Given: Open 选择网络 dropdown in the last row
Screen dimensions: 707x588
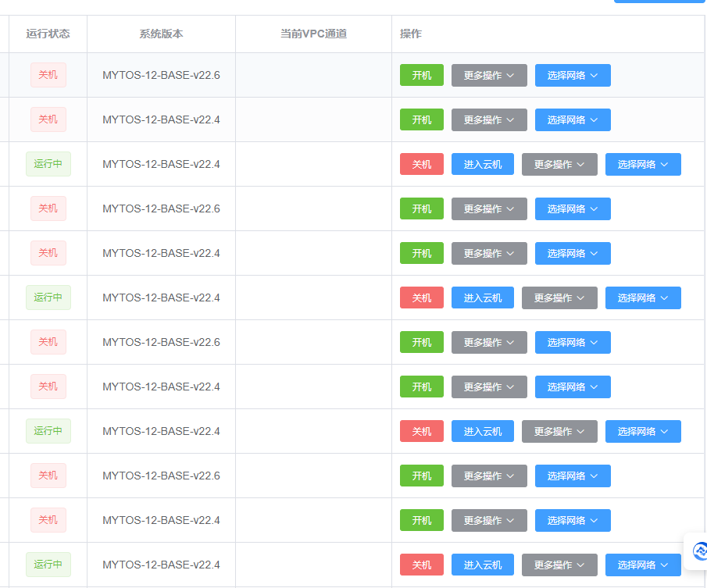Looking at the screenshot, I should [643, 565].
